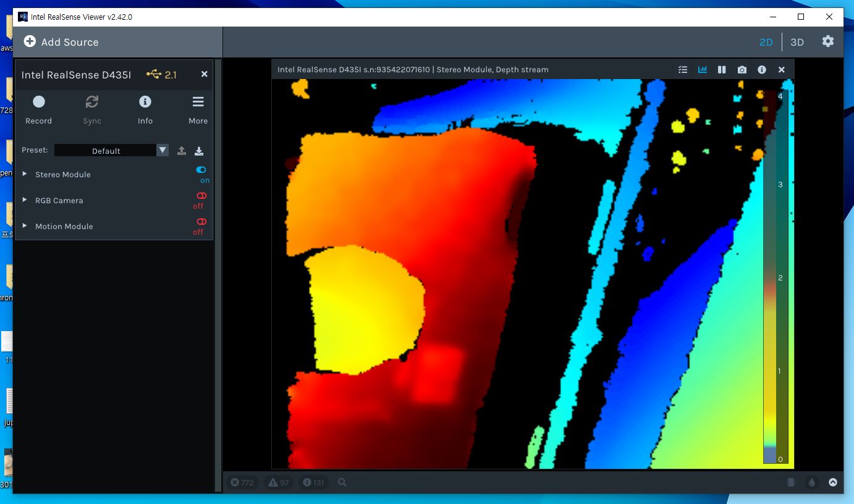This screenshot has height=504, width=854.
Task: Expand the Stereo Module arrow
Action: (x=25, y=174)
